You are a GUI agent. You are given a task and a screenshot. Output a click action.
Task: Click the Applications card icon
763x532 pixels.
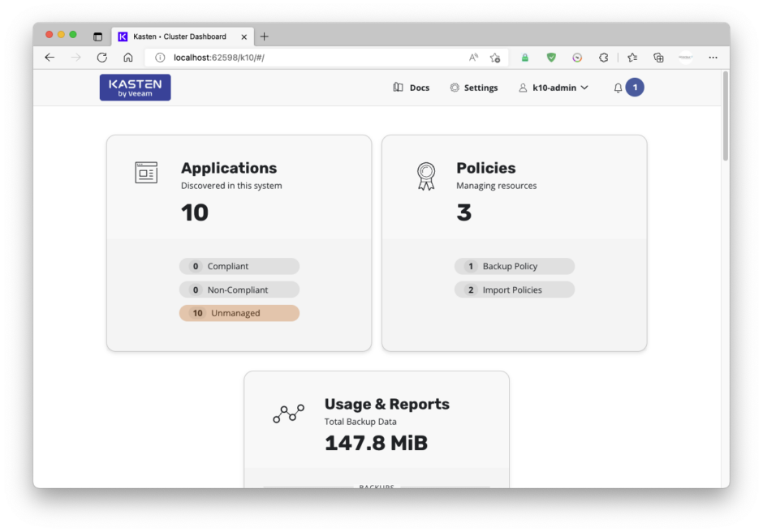pos(146,172)
